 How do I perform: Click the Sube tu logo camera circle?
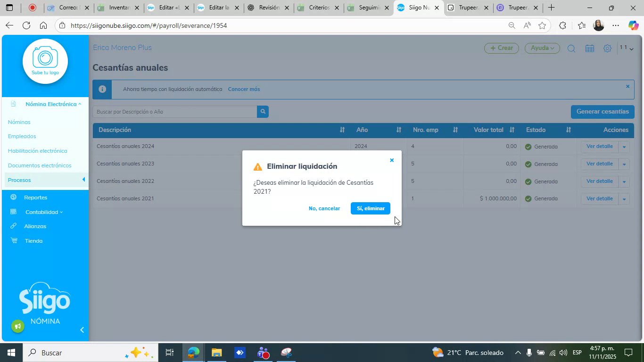point(45,61)
